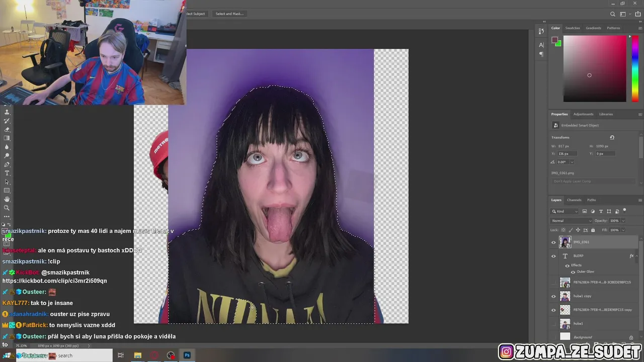Open the Character panel icon
644x362 pixels.
[x=541, y=45]
